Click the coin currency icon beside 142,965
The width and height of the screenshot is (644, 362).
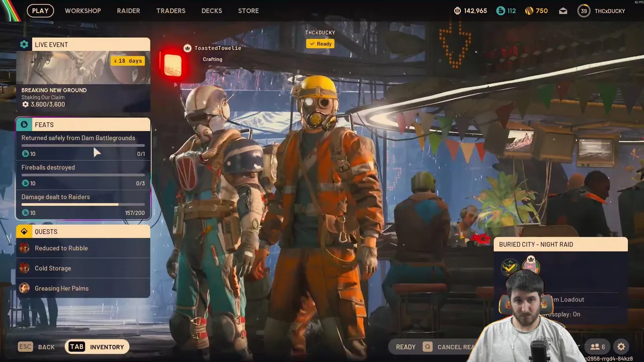[457, 11]
